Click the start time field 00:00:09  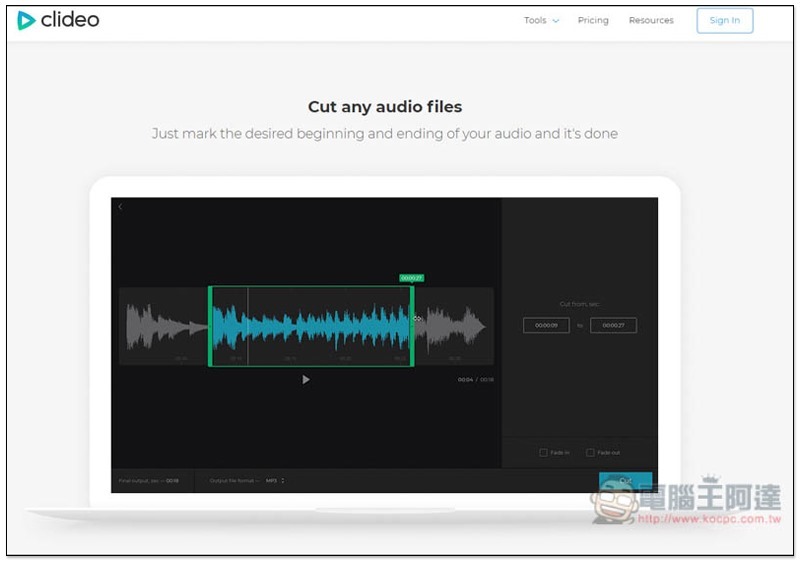(x=546, y=325)
